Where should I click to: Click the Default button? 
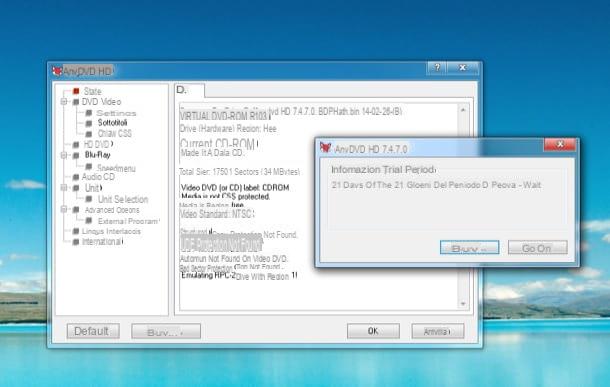[93, 331]
